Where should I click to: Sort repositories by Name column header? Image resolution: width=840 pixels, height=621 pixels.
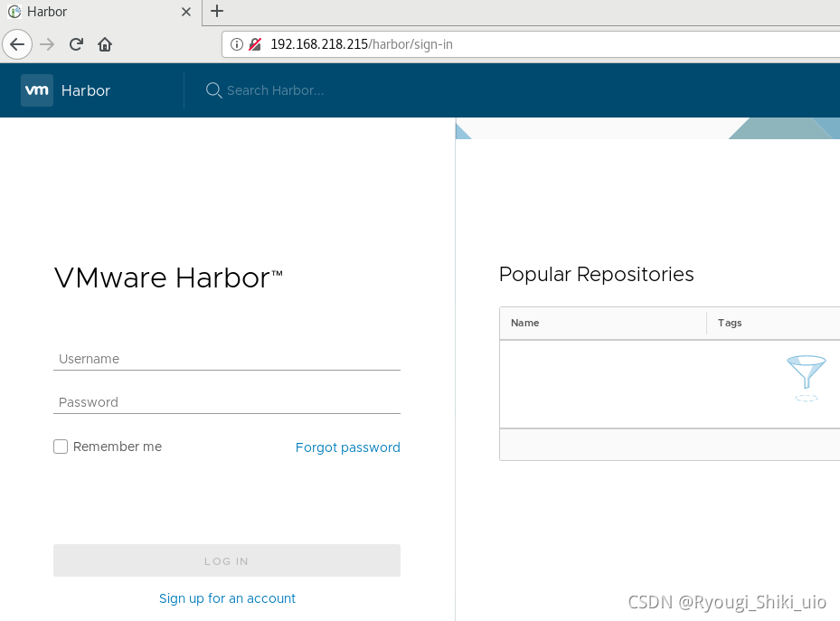coord(525,323)
